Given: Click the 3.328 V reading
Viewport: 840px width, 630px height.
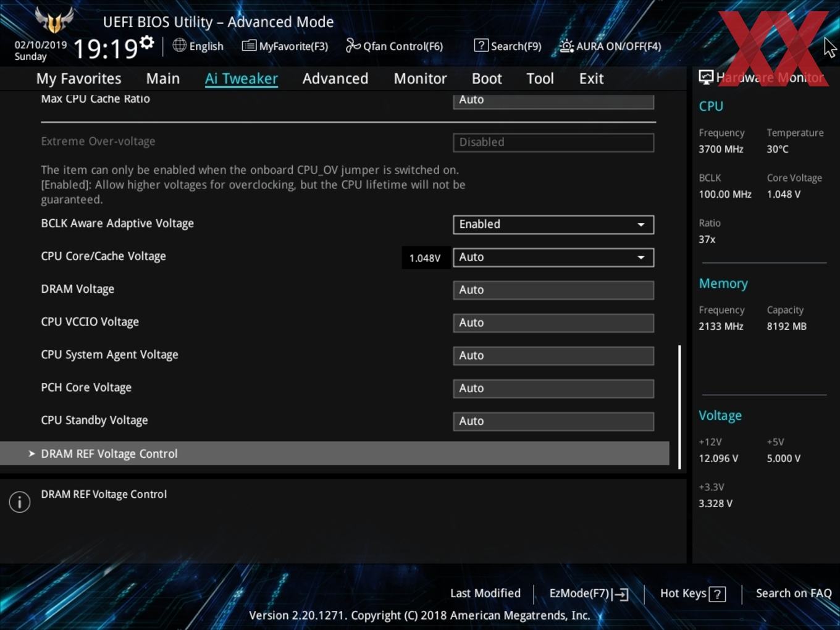Looking at the screenshot, I should coord(715,503).
